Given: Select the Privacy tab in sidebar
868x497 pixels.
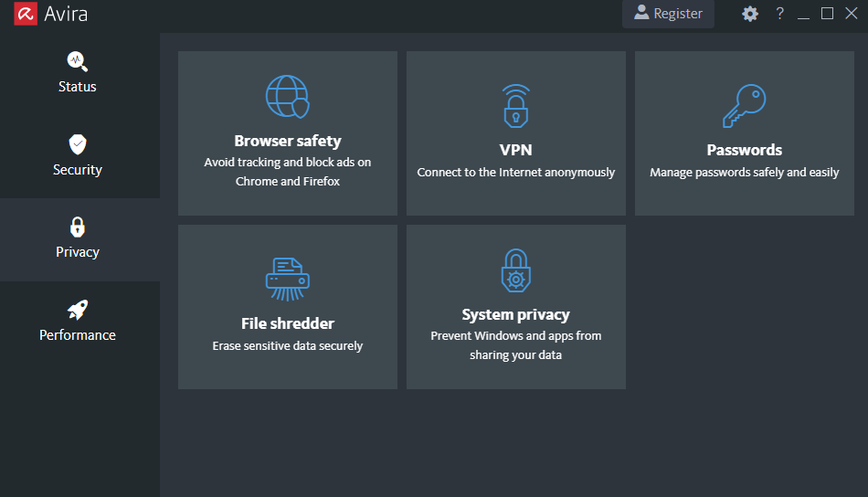Looking at the screenshot, I should click(79, 239).
